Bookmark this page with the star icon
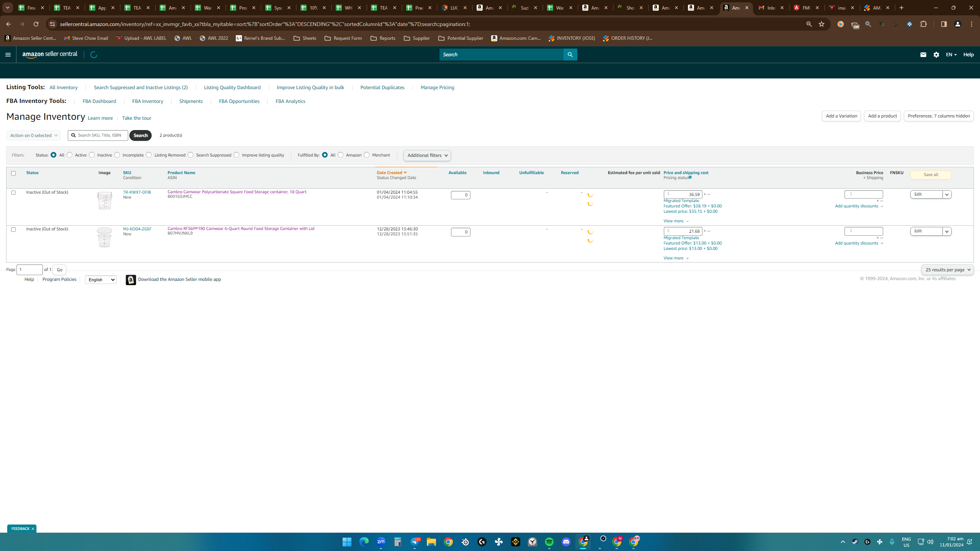980x551 pixels. tap(822, 24)
